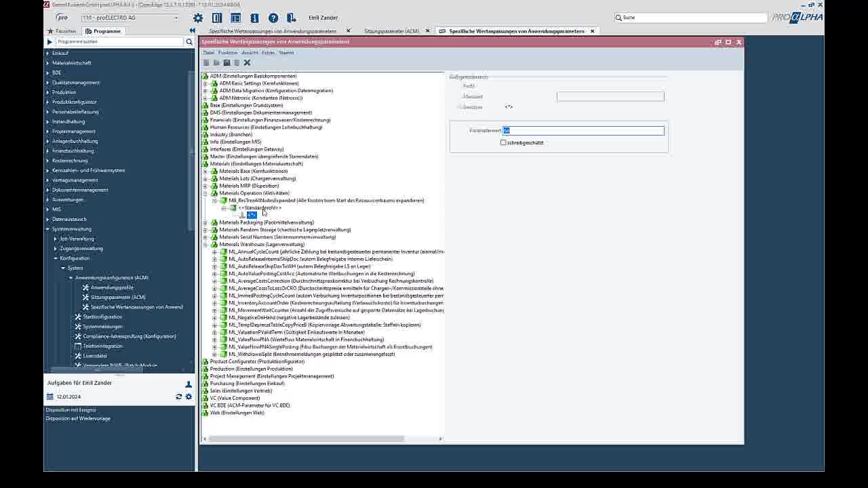Viewport: 868px width, 488px height.
Task: Expand the Job-Verwaltung sidebar entry
Action: (56, 239)
